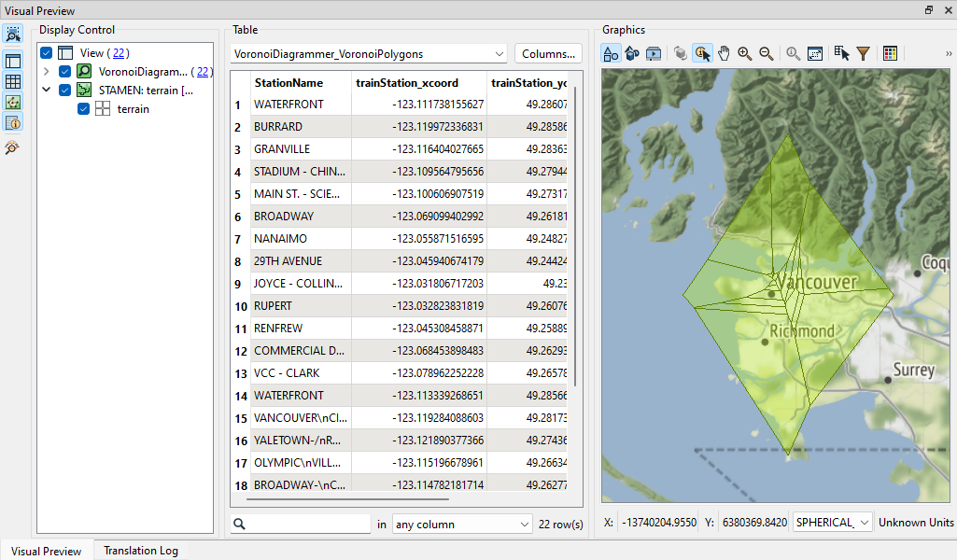This screenshot has height=560, width=957.
Task: Activate the Select feature info cursor tool
Action: pyautogui.click(x=702, y=54)
